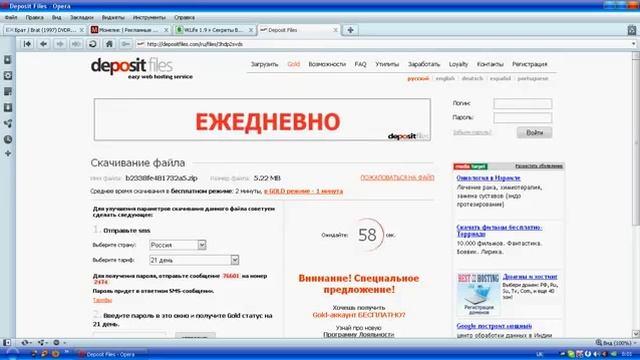Open the History clock panel in sidebar

[8, 139]
